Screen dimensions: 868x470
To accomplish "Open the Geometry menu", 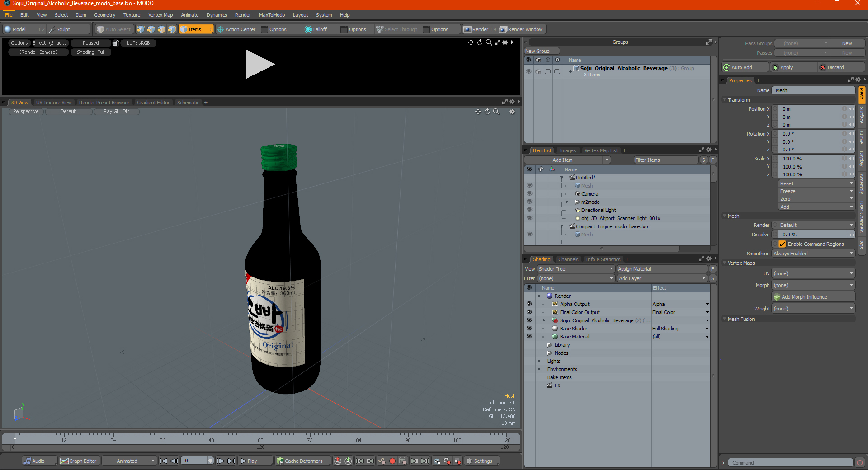I will click(x=104, y=15).
